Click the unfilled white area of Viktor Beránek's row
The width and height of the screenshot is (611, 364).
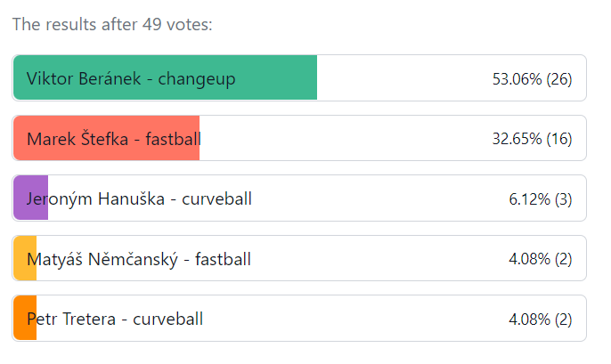pyautogui.click(x=401, y=78)
